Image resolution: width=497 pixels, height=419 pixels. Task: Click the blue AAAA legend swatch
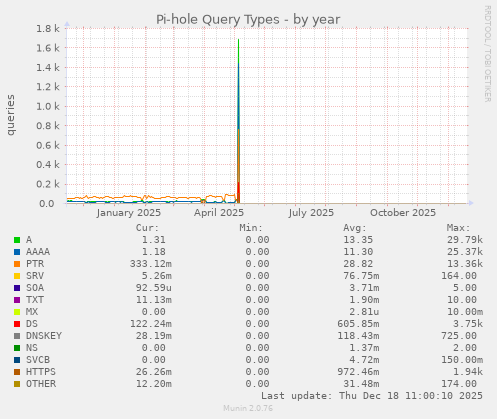17,252
